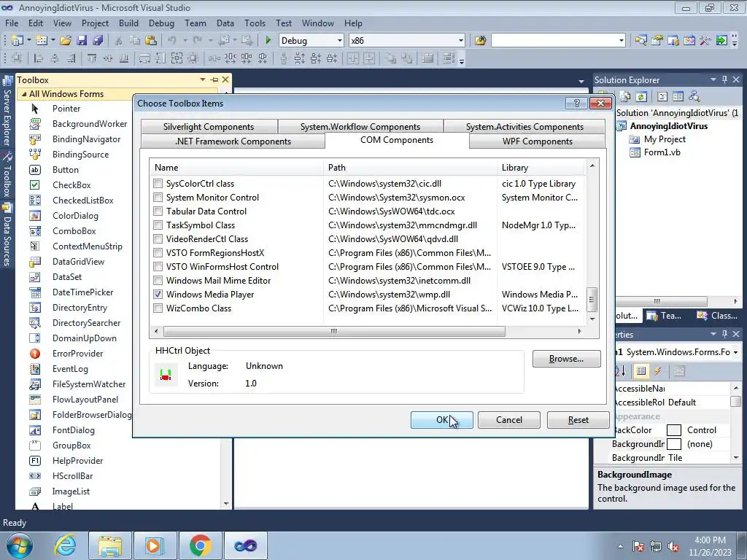The height and width of the screenshot is (560, 747).
Task: Click the Cut scissors icon
Action: [119, 41]
